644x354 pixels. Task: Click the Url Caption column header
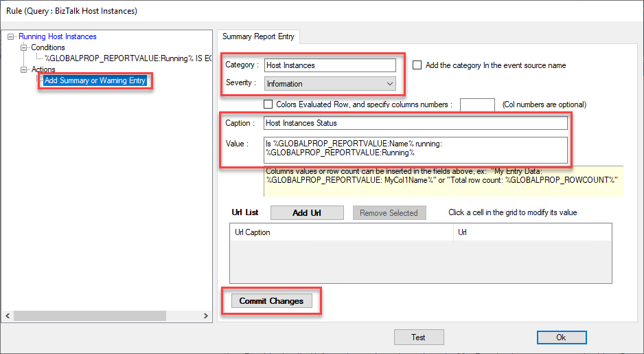pyautogui.click(x=341, y=232)
